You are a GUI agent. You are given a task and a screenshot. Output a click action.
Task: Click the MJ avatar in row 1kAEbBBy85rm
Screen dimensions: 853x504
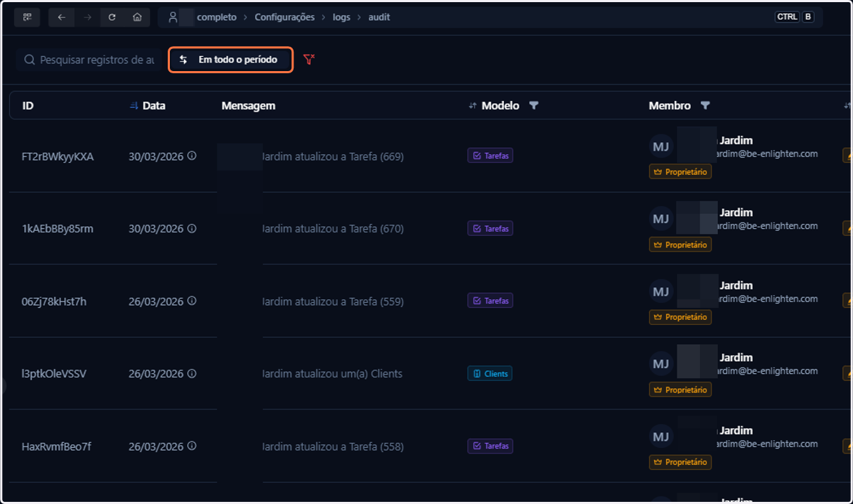pyautogui.click(x=661, y=219)
